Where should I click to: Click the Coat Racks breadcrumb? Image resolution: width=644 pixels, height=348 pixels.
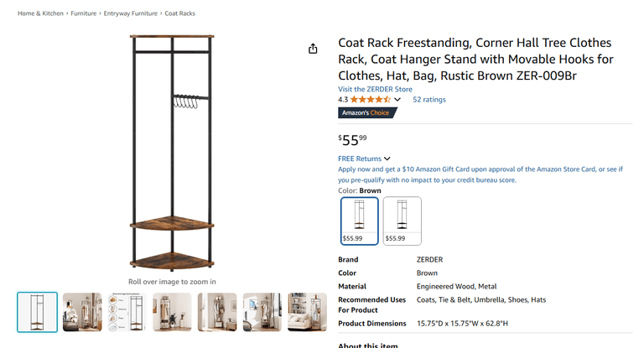180,13
